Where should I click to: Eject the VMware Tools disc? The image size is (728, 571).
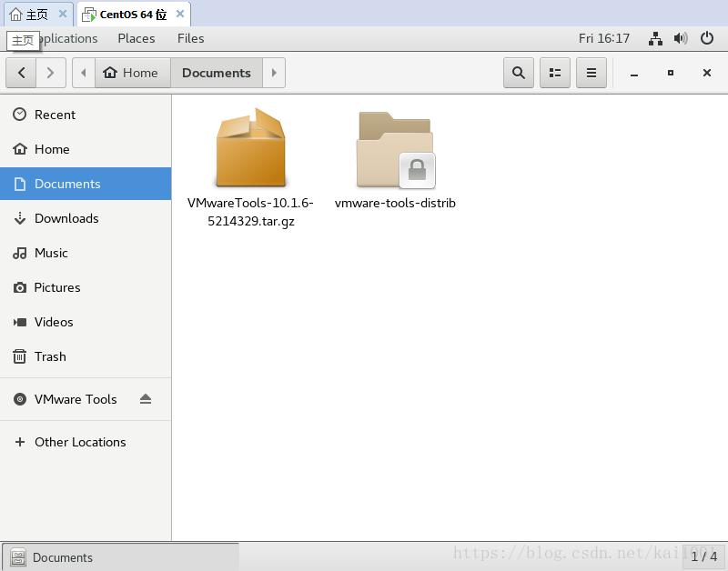point(146,399)
